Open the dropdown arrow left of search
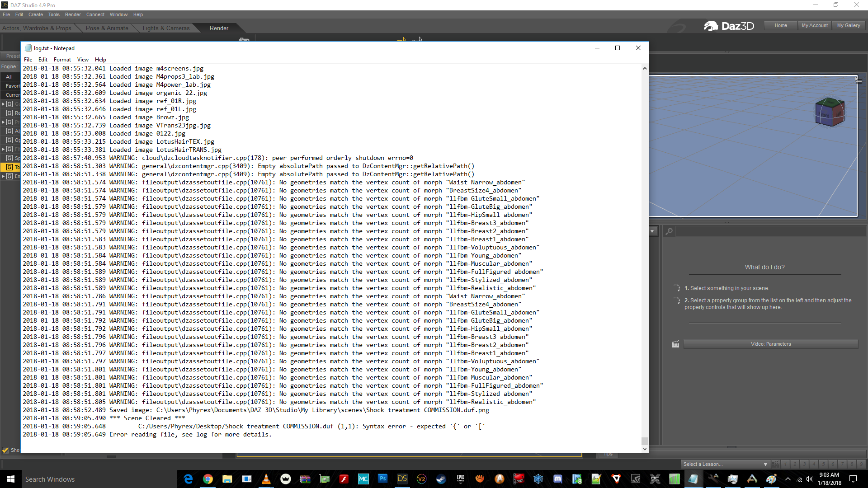Image resolution: width=868 pixels, height=488 pixels. pos(652,231)
